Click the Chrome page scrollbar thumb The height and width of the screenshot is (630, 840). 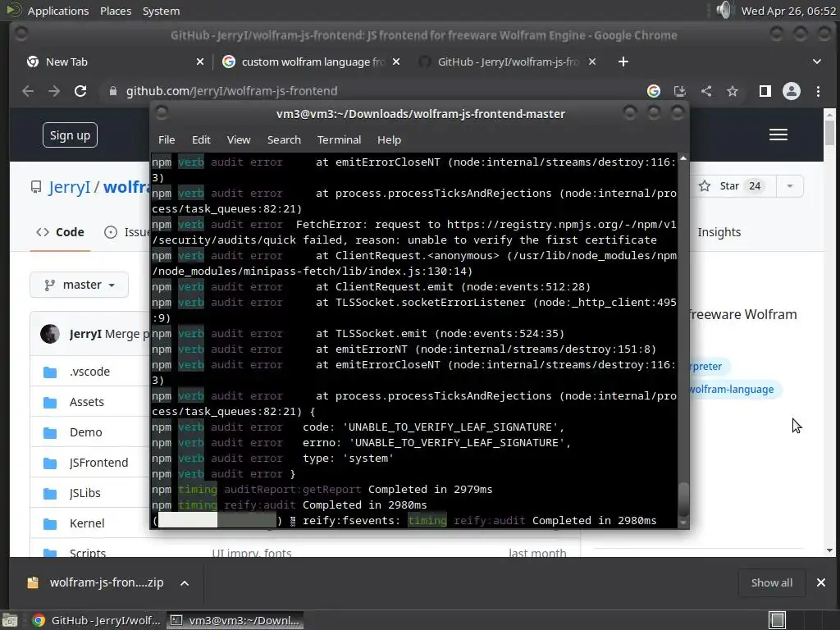point(829,132)
